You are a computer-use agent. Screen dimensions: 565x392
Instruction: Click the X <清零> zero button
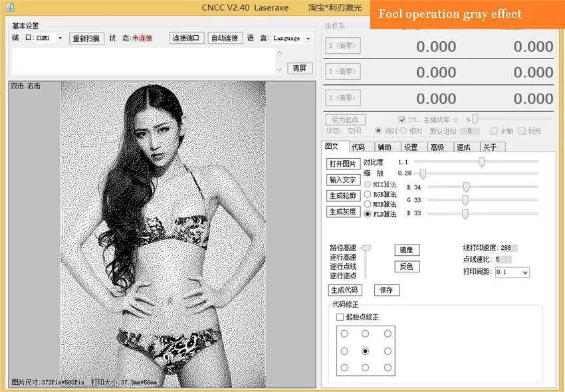pyautogui.click(x=343, y=46)
